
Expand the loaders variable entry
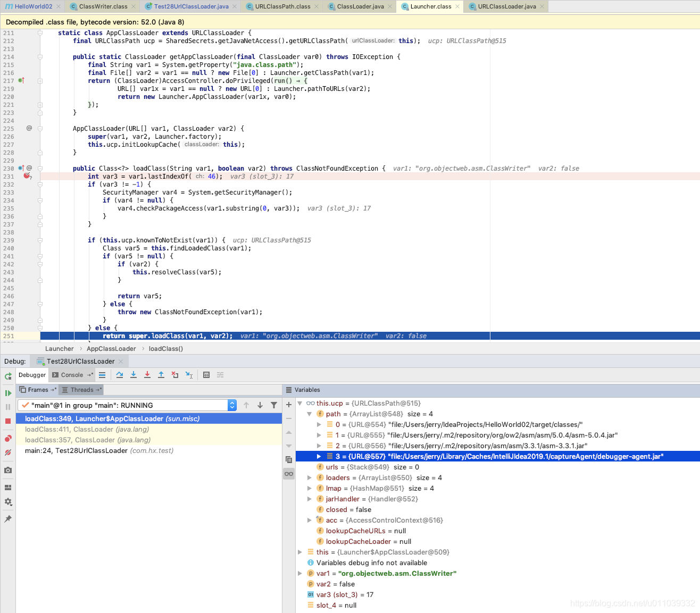[x=309, y=477]
